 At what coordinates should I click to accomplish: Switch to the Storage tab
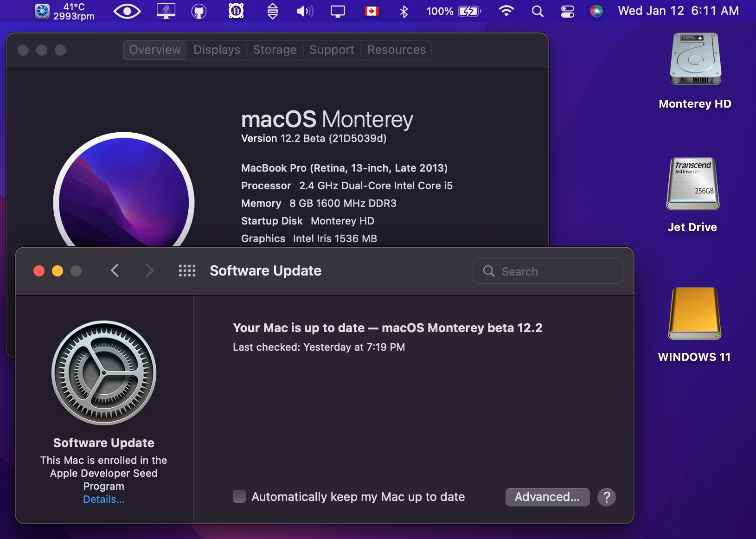[275, 50]
